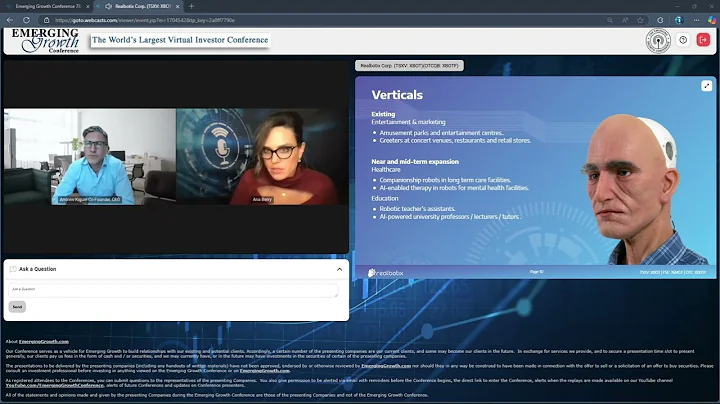Open YouTube.com/EmergingGrowthConference link
Screen dimensions: 720x404
click(55, 385)
